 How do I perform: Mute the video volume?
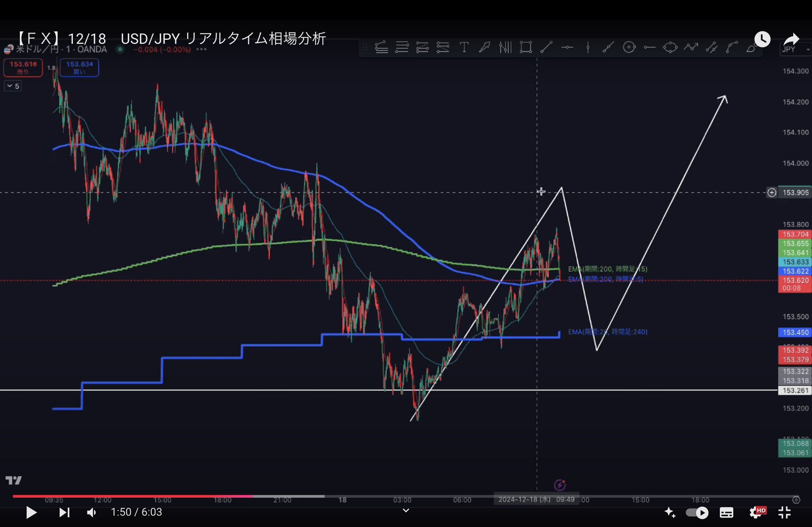[x=91, y=513]
